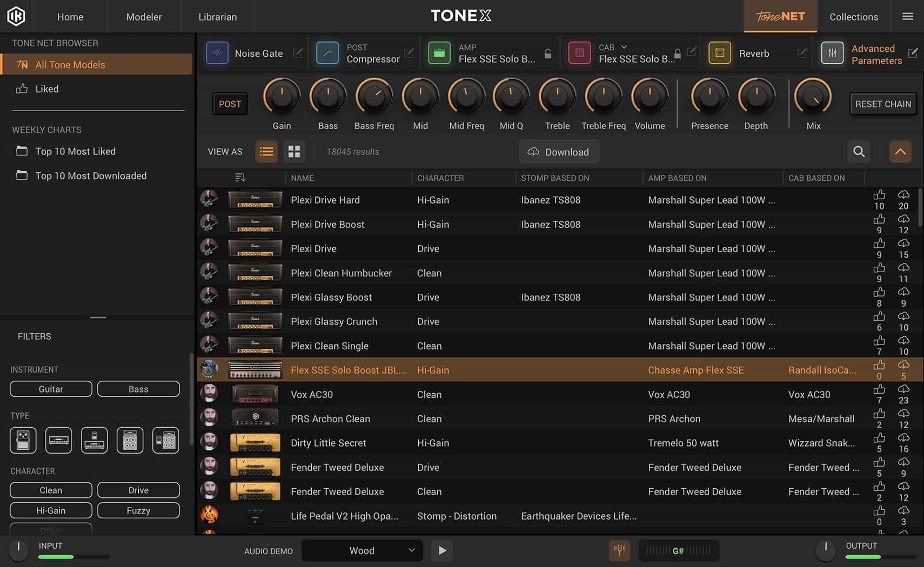The height and width of the screenshot is (567, 924).
Task: Toggle the tuner icon
Action: [x=619, y=550]
